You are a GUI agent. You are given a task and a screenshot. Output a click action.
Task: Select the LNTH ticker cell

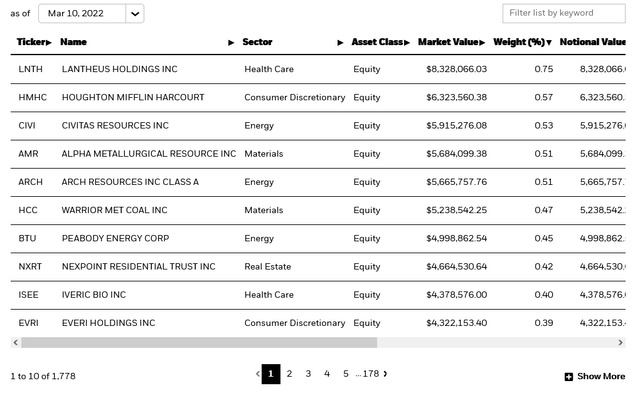click(x=31, y=69)
